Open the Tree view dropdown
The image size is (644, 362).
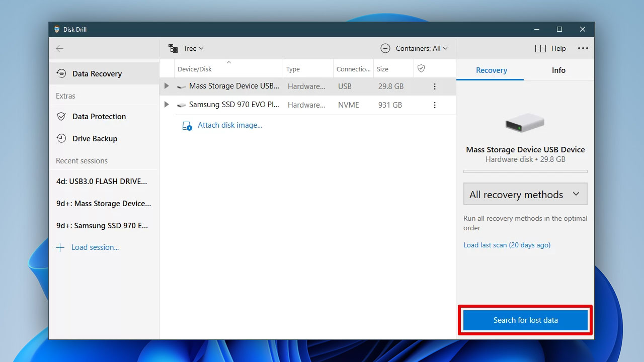[x=186, y=49]
